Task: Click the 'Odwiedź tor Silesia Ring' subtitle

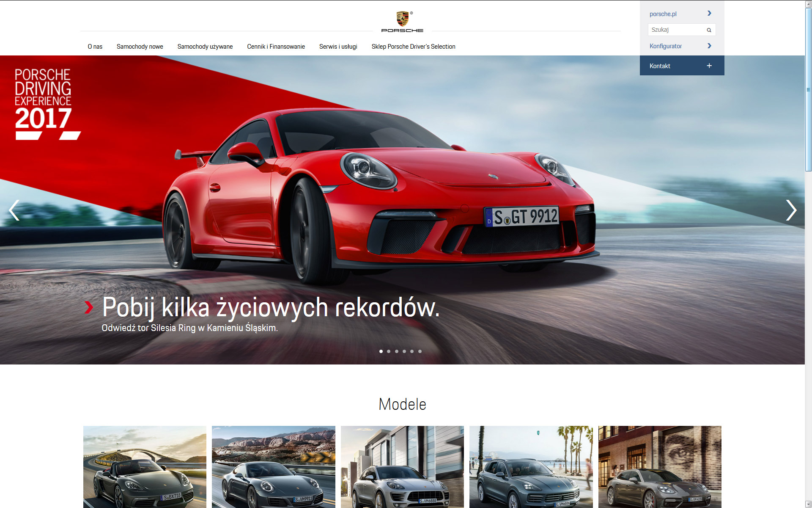Action: pyautogui.click(x=189, y=328)
